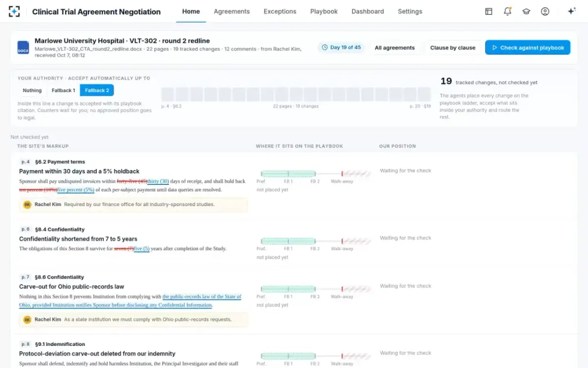Click "Payment within 30 days and a 5% holdback"
Viewport: 588px width, 368px height.
point(79,171)
